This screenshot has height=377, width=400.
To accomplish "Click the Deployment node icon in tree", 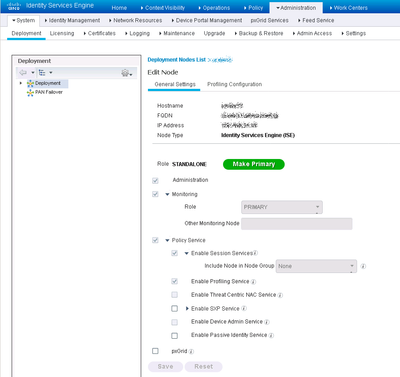I will pos(30,83).
